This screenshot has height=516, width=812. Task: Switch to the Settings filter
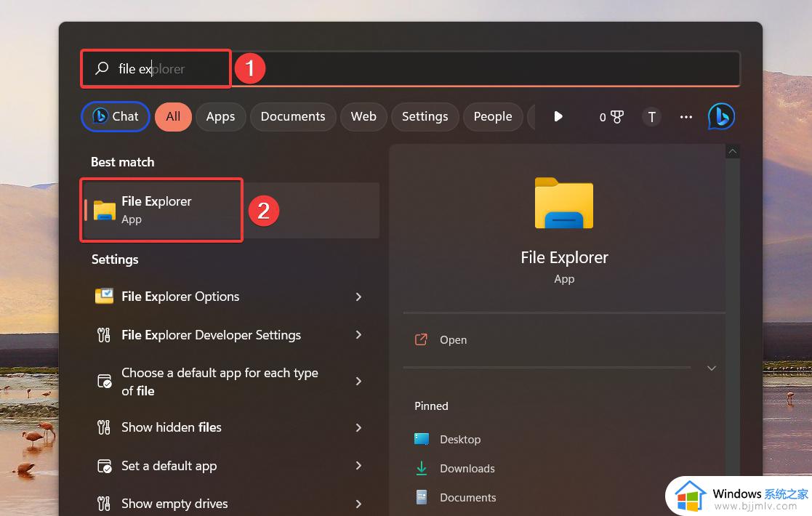coord(425,116)
